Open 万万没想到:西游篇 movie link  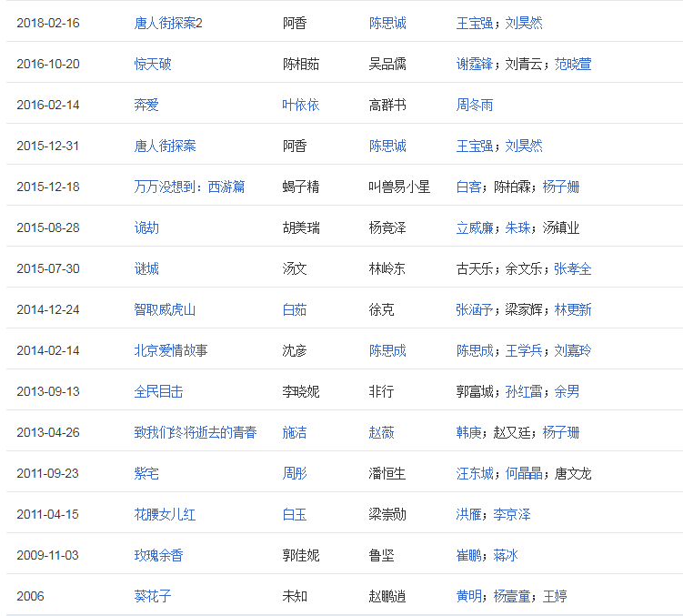189,187
